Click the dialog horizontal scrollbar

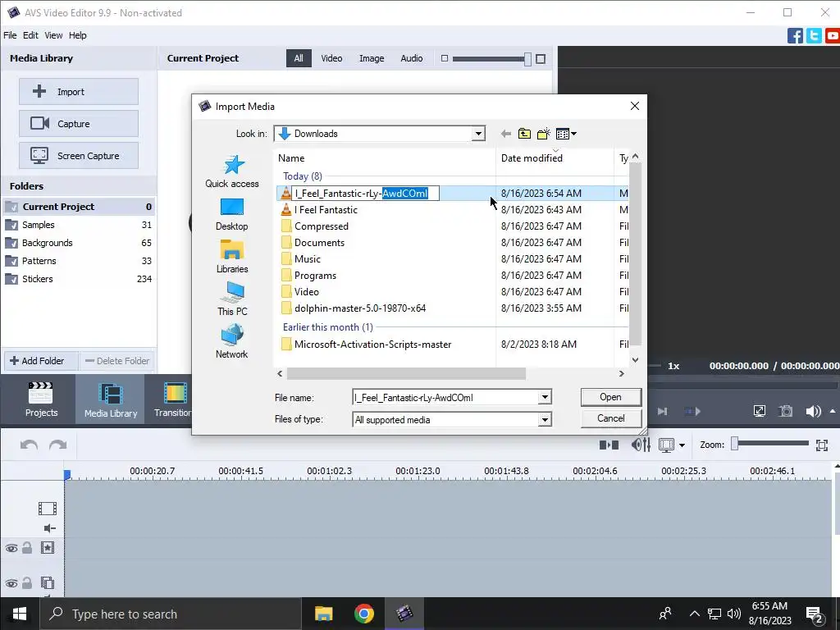[x=406, y=373]
